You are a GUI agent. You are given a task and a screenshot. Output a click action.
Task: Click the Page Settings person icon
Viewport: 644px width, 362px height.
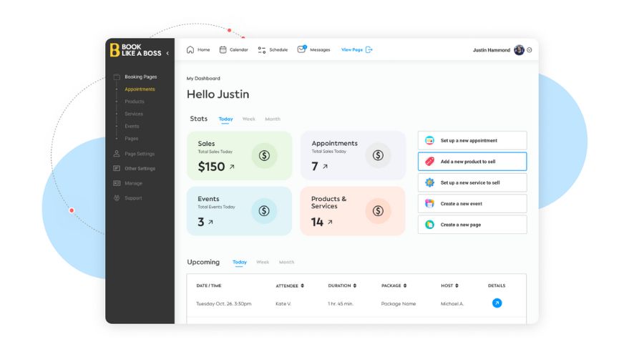117,154
